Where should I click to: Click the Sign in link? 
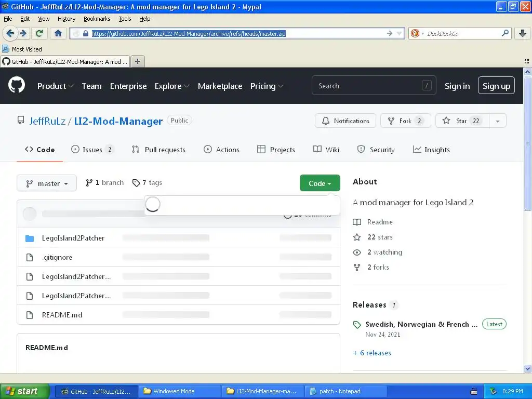click(457, 86)
